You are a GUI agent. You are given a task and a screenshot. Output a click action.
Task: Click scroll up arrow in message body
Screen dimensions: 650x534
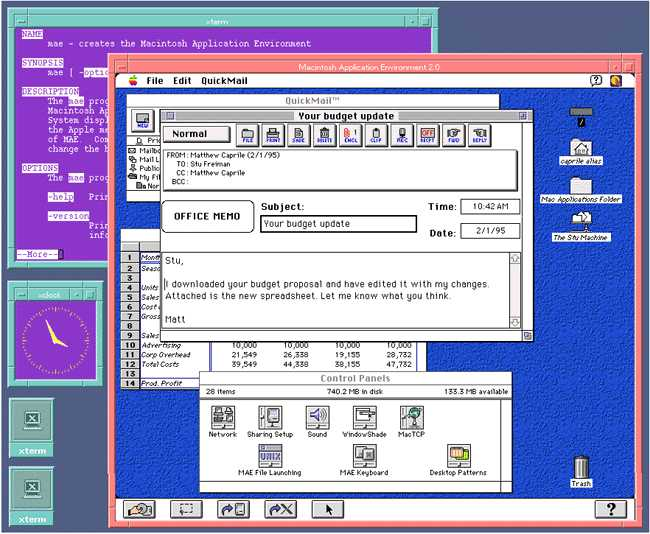(514, 259)
